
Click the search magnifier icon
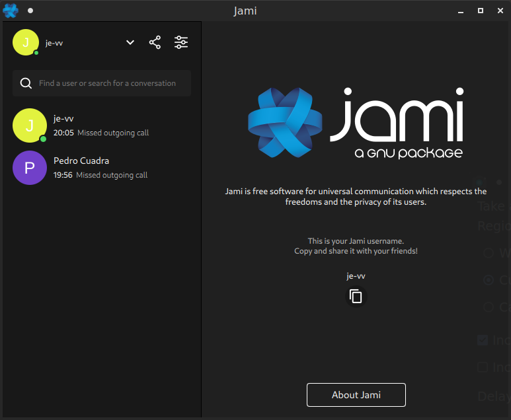(26, 83)
